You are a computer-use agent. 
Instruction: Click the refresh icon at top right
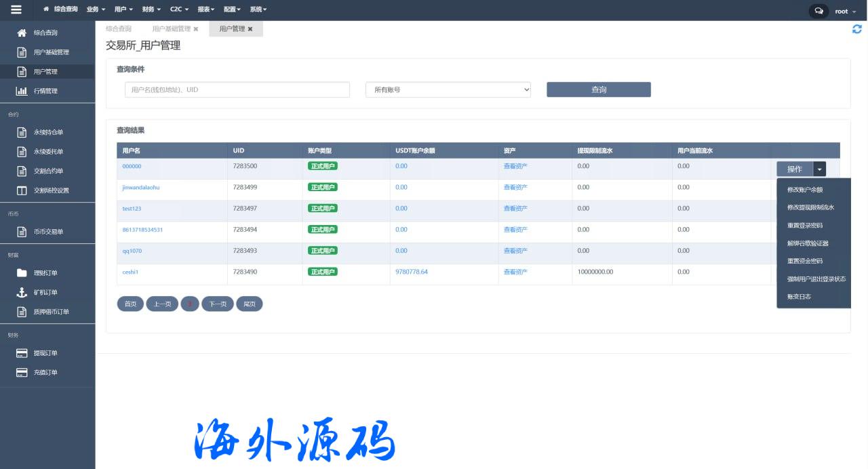[857, 29]
